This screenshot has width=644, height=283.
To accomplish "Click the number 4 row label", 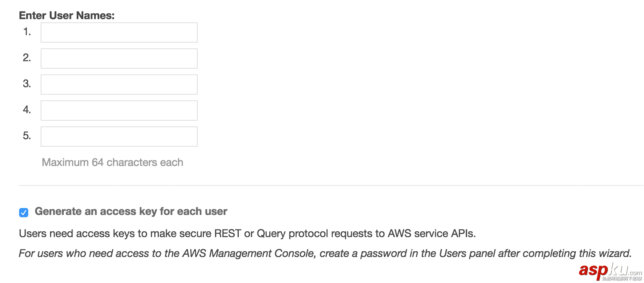I will 27,110.
